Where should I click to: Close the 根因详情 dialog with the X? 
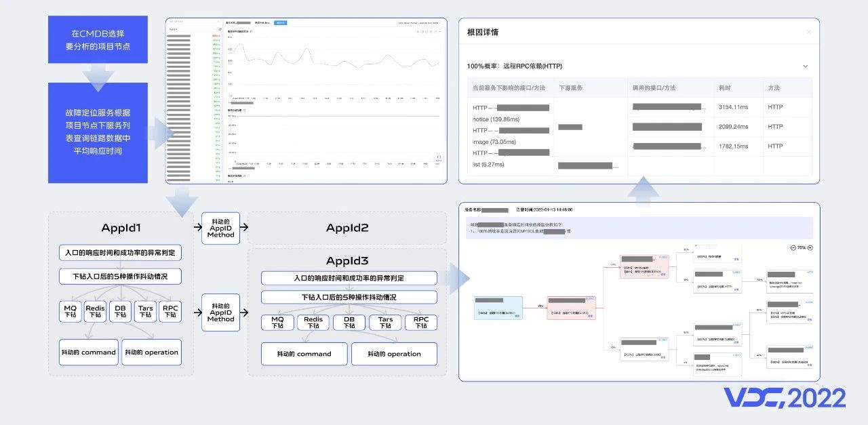(x=808, y=32)
